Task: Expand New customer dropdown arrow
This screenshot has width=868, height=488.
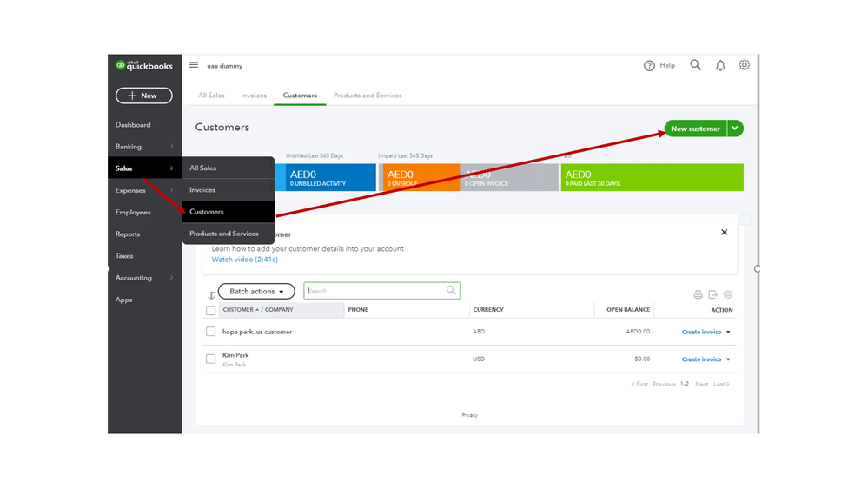Action: (x=735, y=129)
